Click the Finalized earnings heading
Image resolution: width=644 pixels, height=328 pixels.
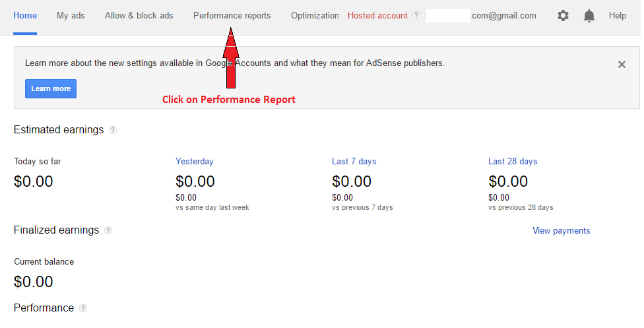(56, 230)
